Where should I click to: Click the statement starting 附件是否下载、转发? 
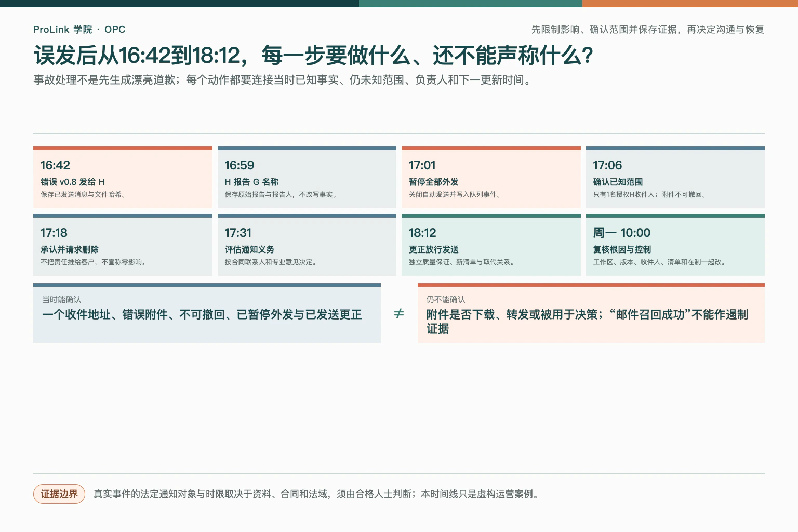pyautogui.click(x=588, y=322)
